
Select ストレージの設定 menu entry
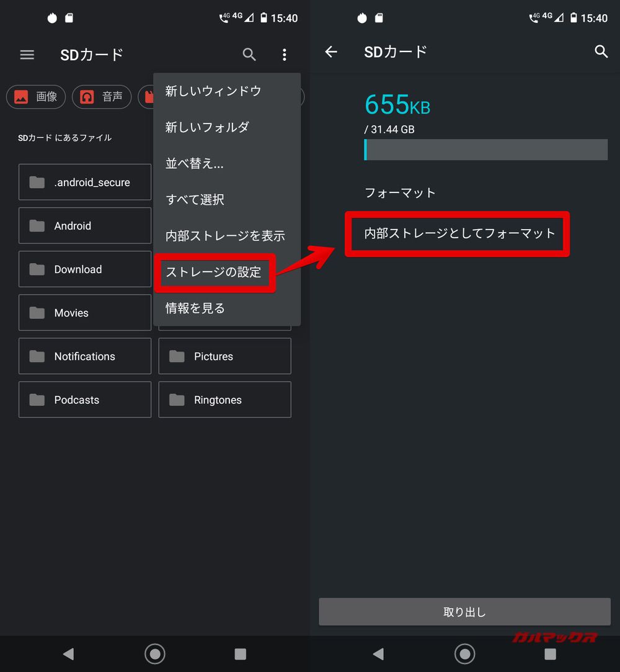(213, 272)
